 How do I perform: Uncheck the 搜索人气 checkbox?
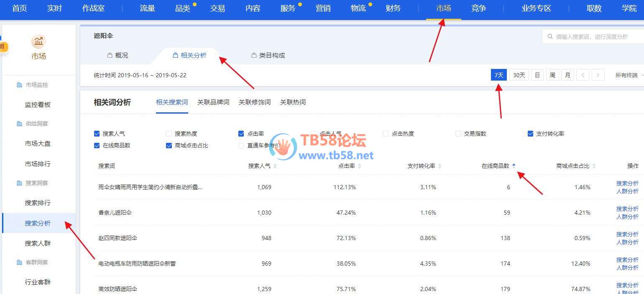tap(97, 134)
